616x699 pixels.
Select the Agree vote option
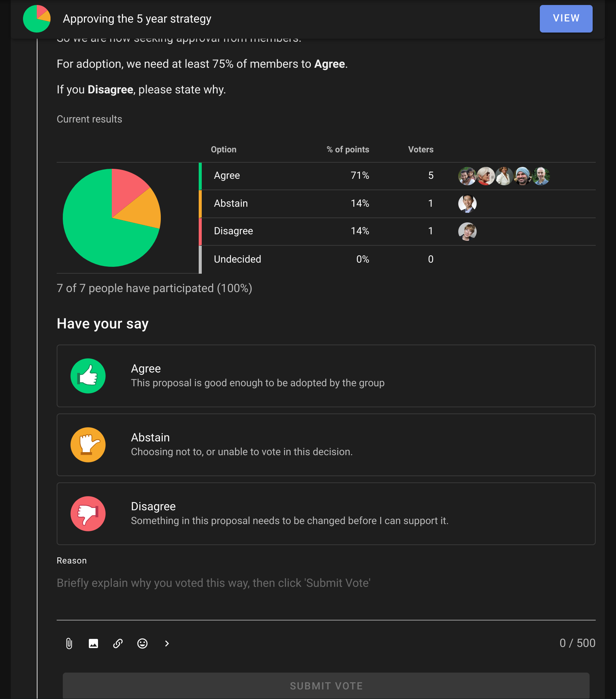pos(325,376)
